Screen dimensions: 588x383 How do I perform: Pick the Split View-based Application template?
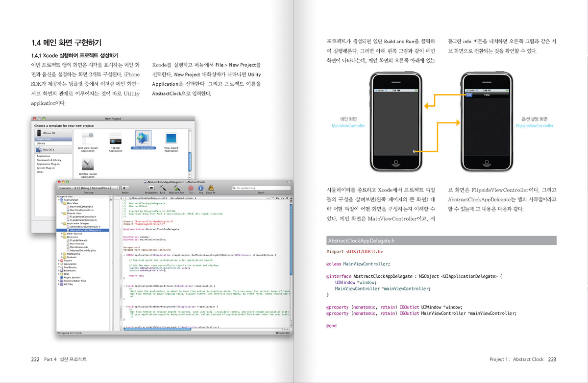pos(88,139)
